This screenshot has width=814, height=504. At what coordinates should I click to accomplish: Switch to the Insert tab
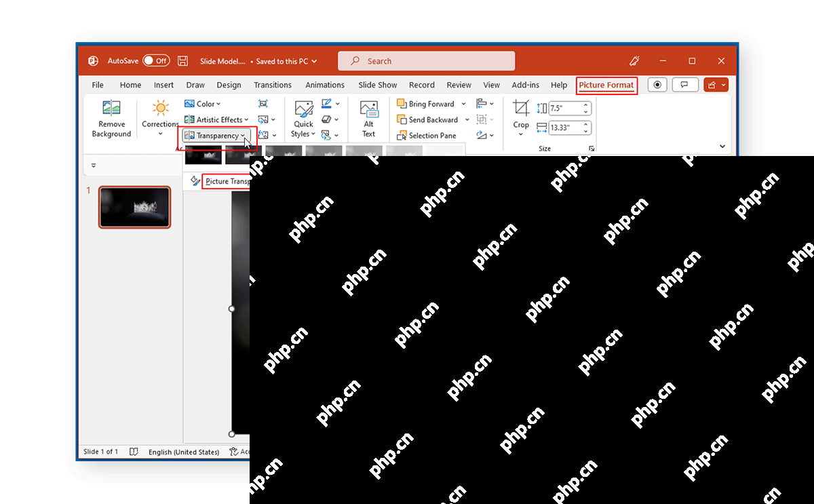coord(163,85)
